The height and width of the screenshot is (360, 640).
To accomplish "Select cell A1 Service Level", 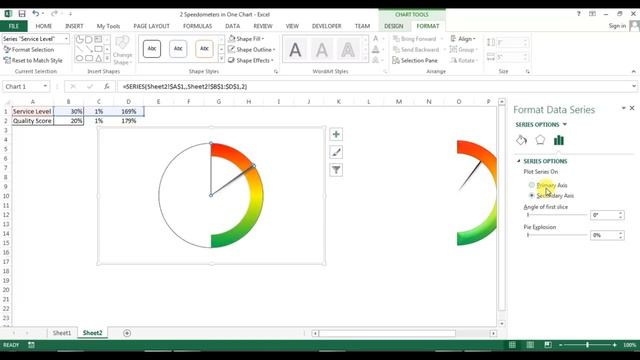I will 33,111.
